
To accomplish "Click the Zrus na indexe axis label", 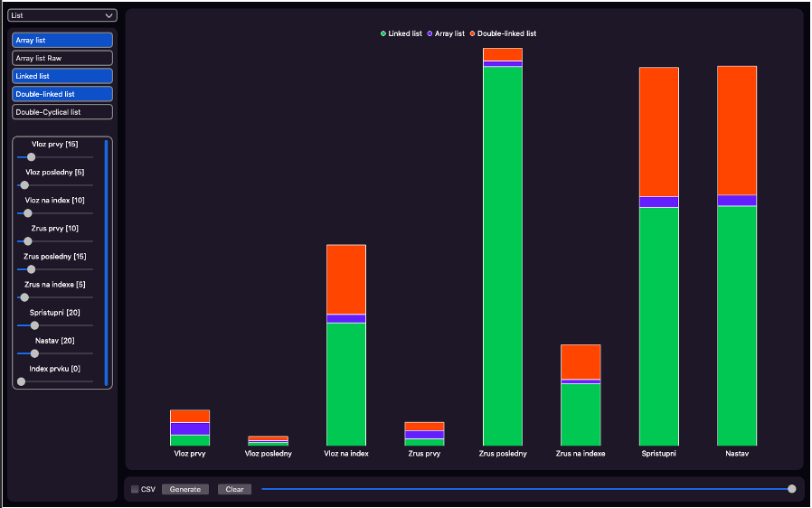I will 581,454.
